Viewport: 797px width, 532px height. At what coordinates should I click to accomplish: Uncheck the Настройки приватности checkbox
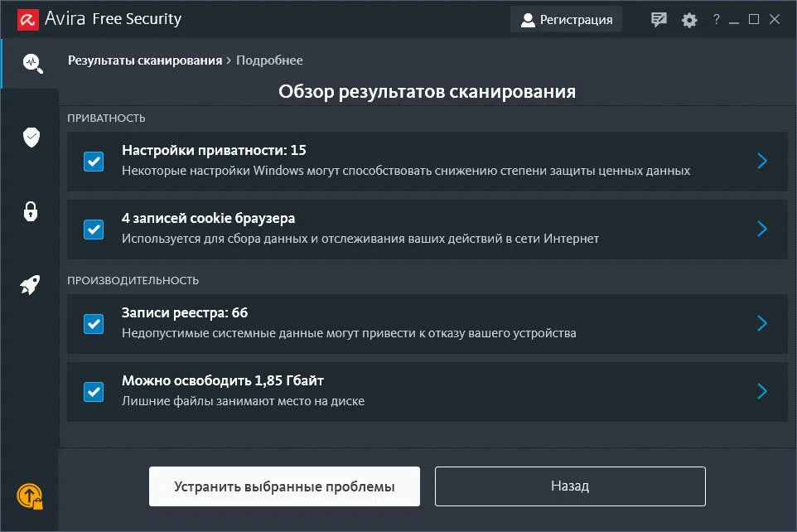pyautogui.click(x=94, y=161)
